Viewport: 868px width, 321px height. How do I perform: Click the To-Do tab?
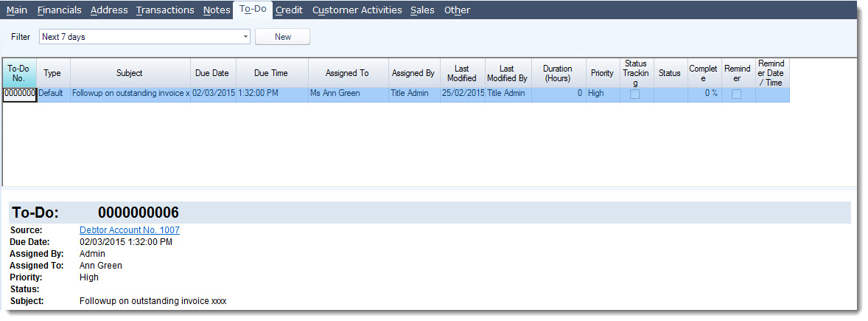pyautogui.click(x=253, y=10)
